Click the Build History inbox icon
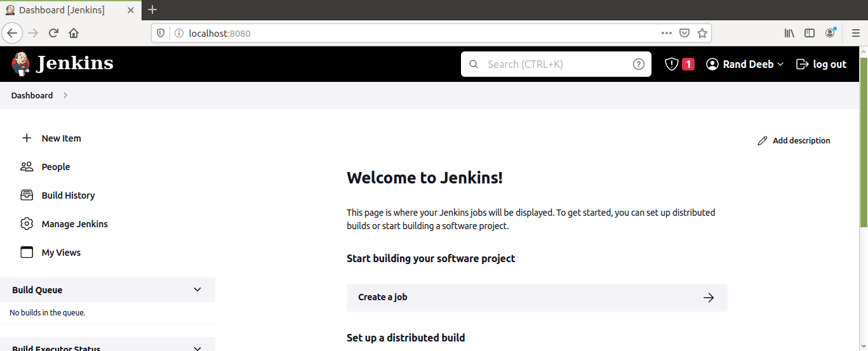 [27, 195]
